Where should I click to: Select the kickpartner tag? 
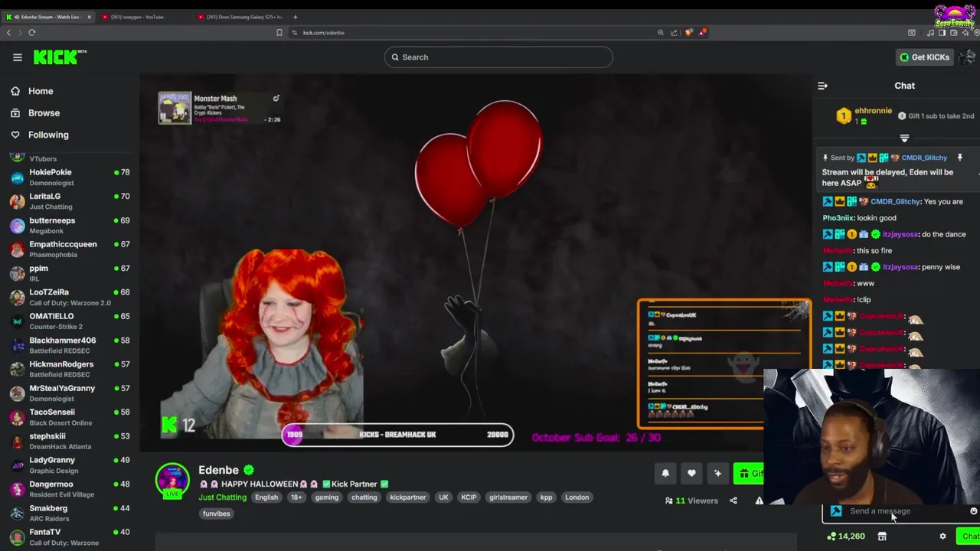(x=407, y=497)
